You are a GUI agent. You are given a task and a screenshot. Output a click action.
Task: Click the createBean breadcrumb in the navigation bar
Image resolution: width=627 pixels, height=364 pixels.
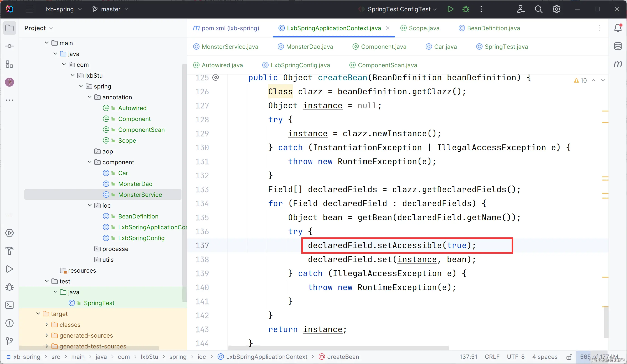343,357
